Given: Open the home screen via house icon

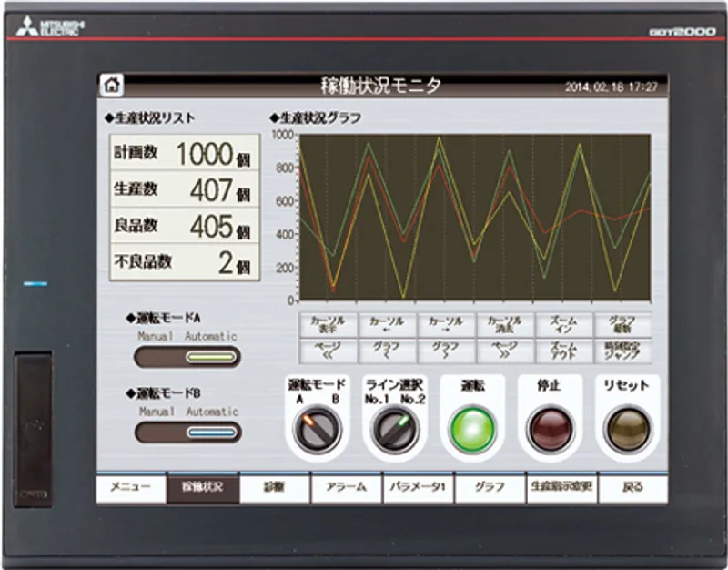Looking at the screenshot, I should (111, 85).
